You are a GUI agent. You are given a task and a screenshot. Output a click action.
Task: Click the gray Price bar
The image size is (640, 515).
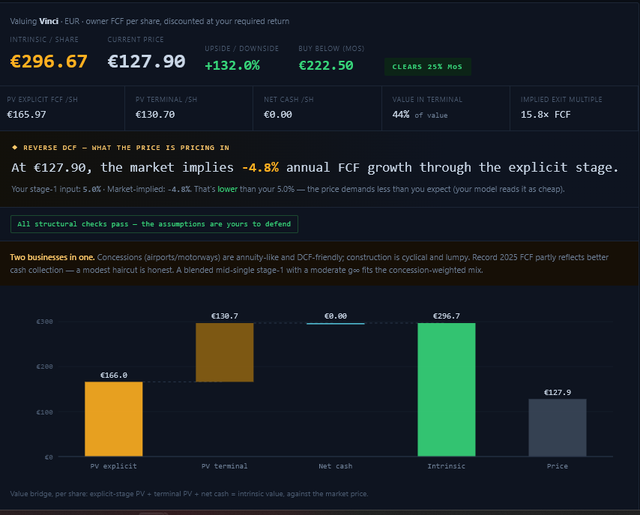tap(558, 428)
